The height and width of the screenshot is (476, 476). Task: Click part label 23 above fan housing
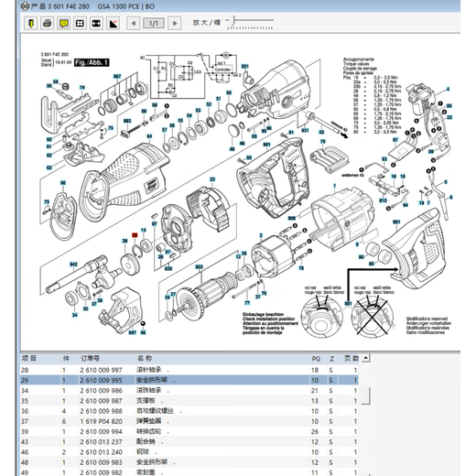tap(212, 179)
